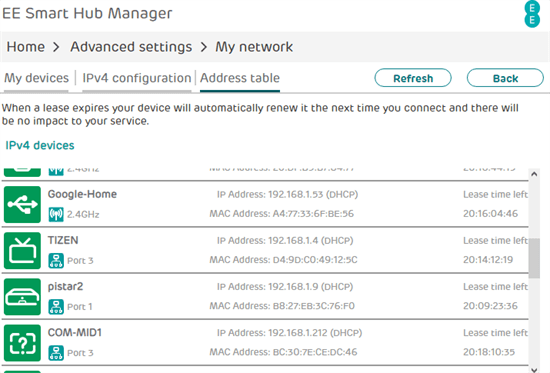
Task: Click the Refresh button
Action: (413, 78)
